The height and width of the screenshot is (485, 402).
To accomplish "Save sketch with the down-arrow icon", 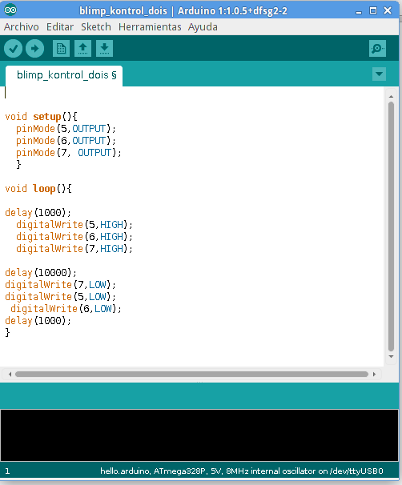I will 104,49.
